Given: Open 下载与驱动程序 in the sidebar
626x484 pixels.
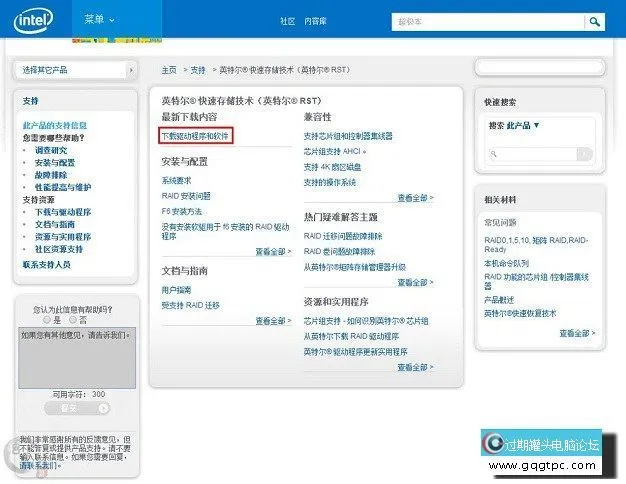Looking at the screenshot, I should coord(63,212).
